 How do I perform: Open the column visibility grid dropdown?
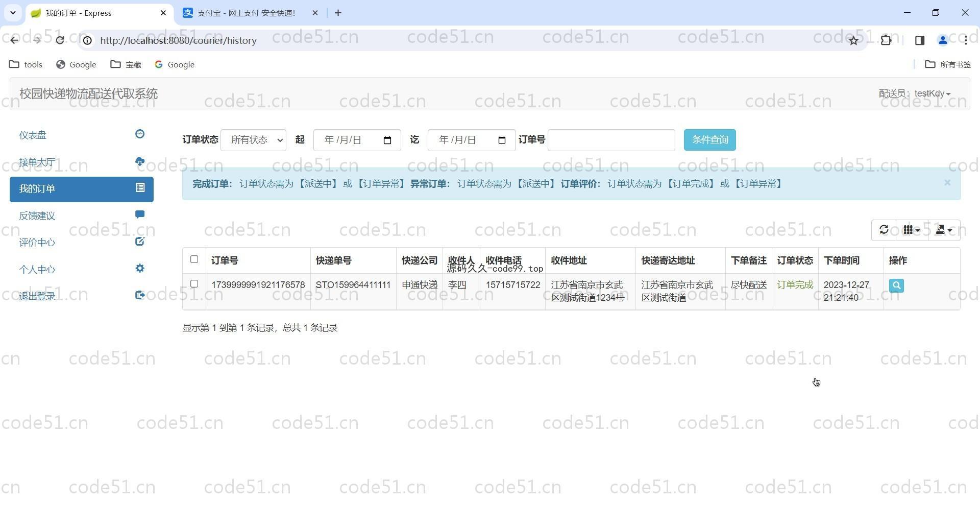(912, 230)
